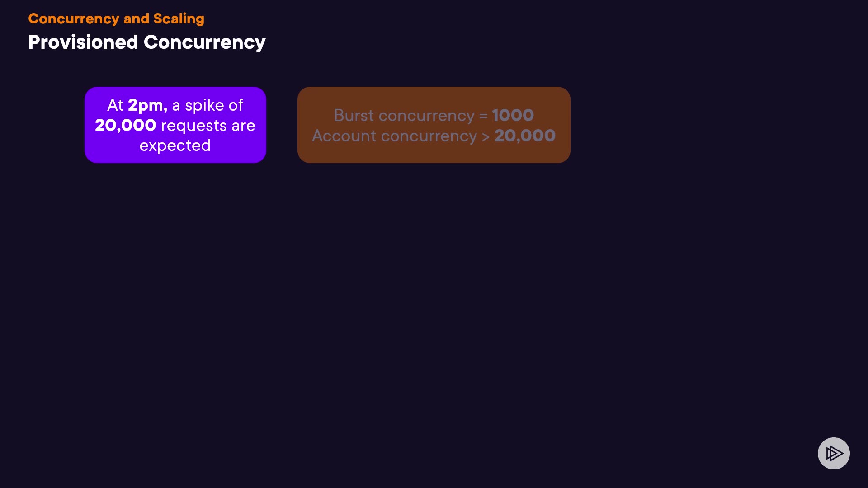The image size is (868, 488).
Task: Click the word "Concurrency" in the orange heading
Action: click(74, 19)
